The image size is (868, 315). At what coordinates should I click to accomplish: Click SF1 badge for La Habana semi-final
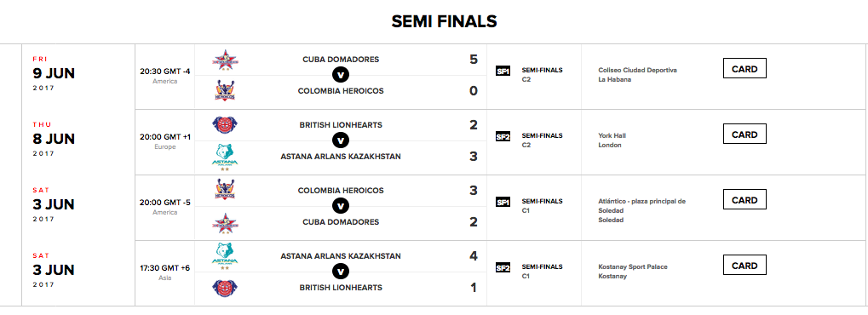(503, 71)
